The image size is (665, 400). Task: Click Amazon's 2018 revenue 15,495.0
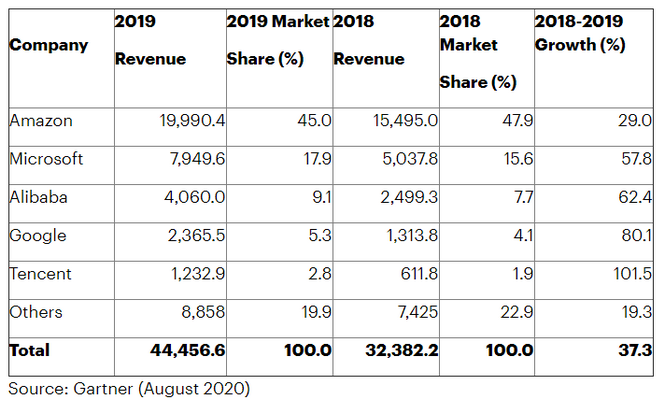405,121
